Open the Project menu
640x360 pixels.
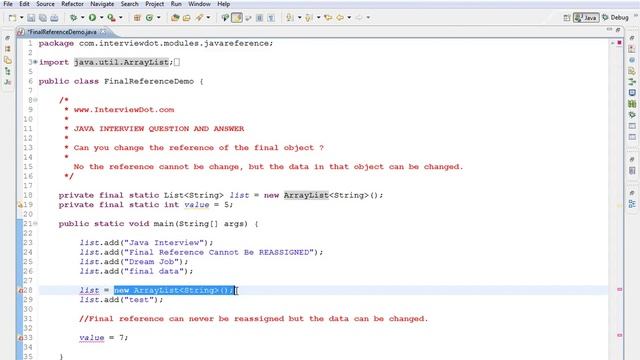tap(155, 4)
